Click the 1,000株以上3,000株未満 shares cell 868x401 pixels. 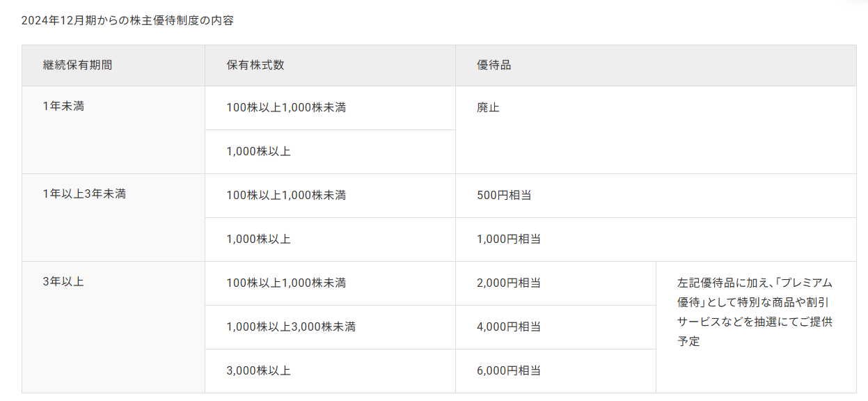point(291,327)
